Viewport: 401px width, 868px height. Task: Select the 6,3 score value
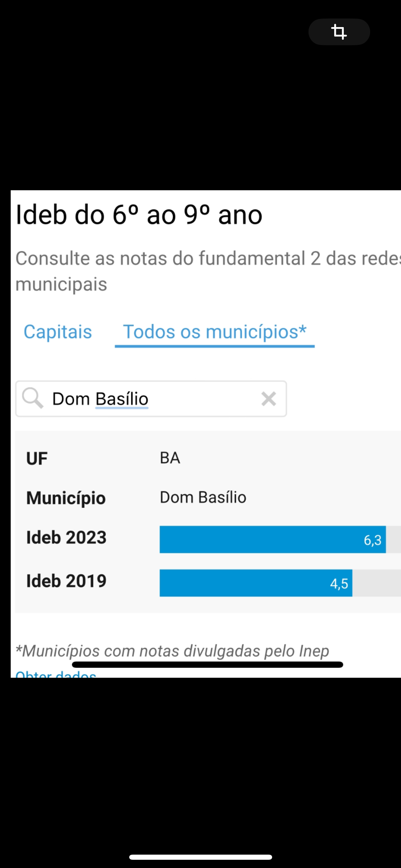pyautogui.click(x=373, y=540)
